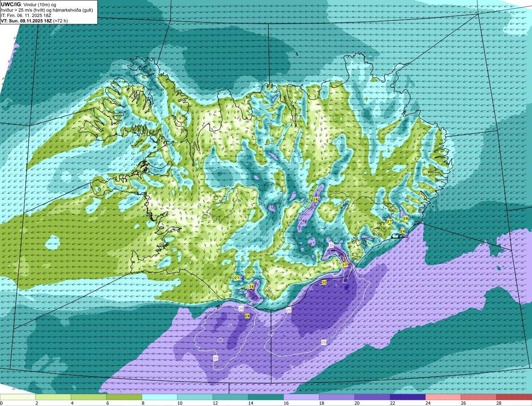Click the yellow gust label 37

pyautogui.click(x=345, y=265)
